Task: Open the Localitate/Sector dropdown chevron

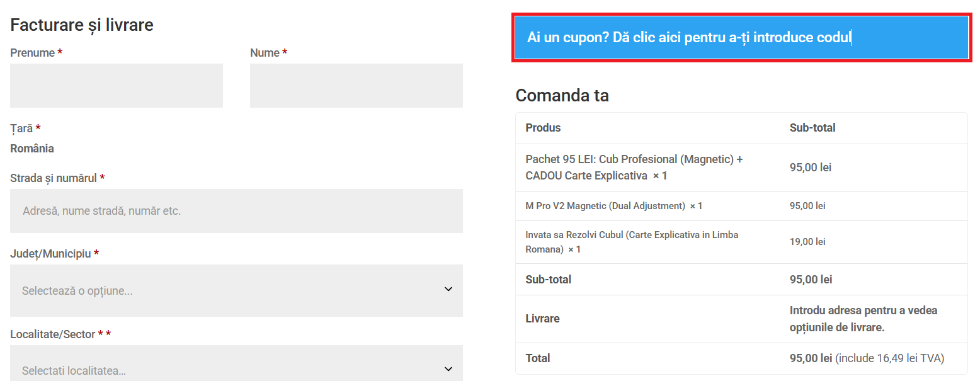Action: pyautogui.click(x=448, y=368)
